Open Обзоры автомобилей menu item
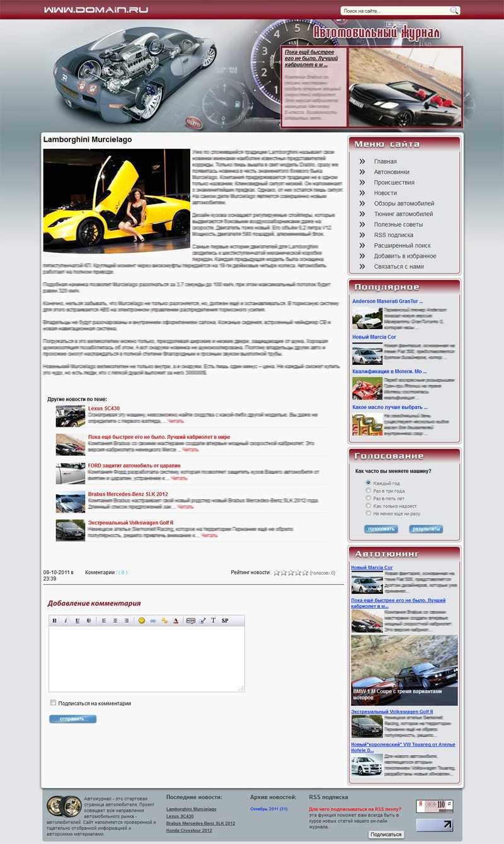504x844 pixels. coord(404,204)
